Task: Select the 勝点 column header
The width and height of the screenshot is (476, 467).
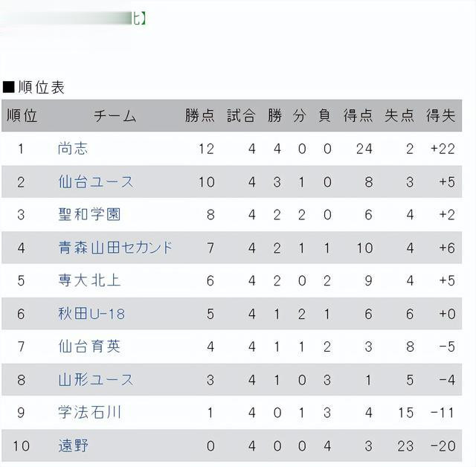Action: coord(200,115)
